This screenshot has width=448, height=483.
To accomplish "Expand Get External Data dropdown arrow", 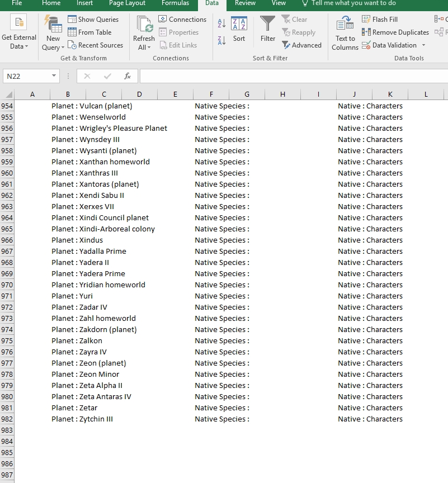I will point(26,46).
